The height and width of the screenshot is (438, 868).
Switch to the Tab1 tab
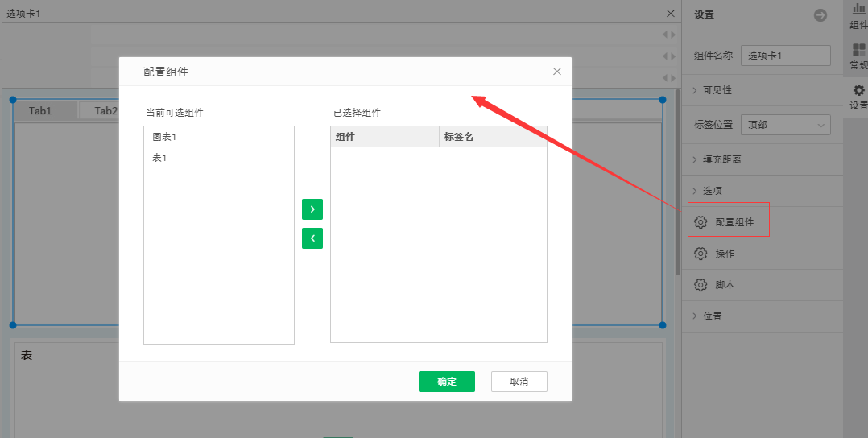click(x=41, y=111)
